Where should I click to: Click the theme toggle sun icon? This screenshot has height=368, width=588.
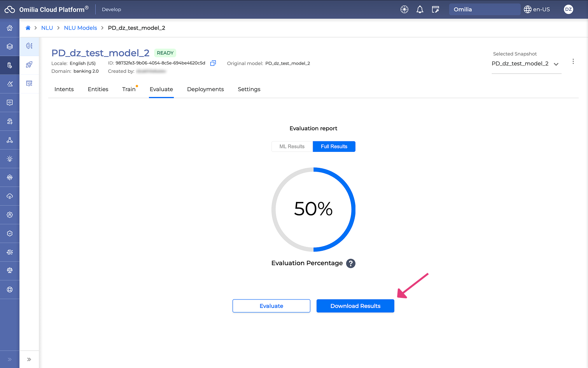(x=404, y=9)
